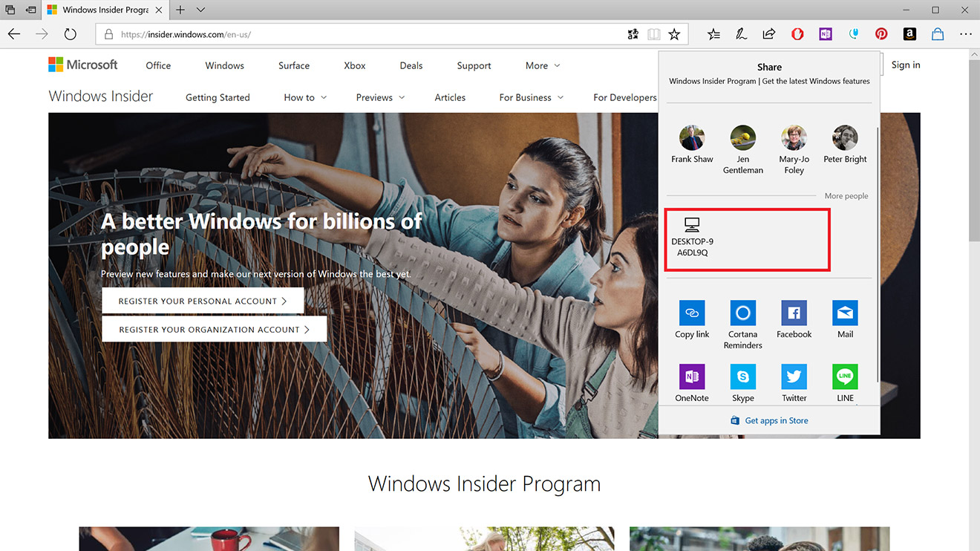Choose Cortana Reminders in the share panel
Viewport: 980px width, 551px height.
[x=742, y=313]
